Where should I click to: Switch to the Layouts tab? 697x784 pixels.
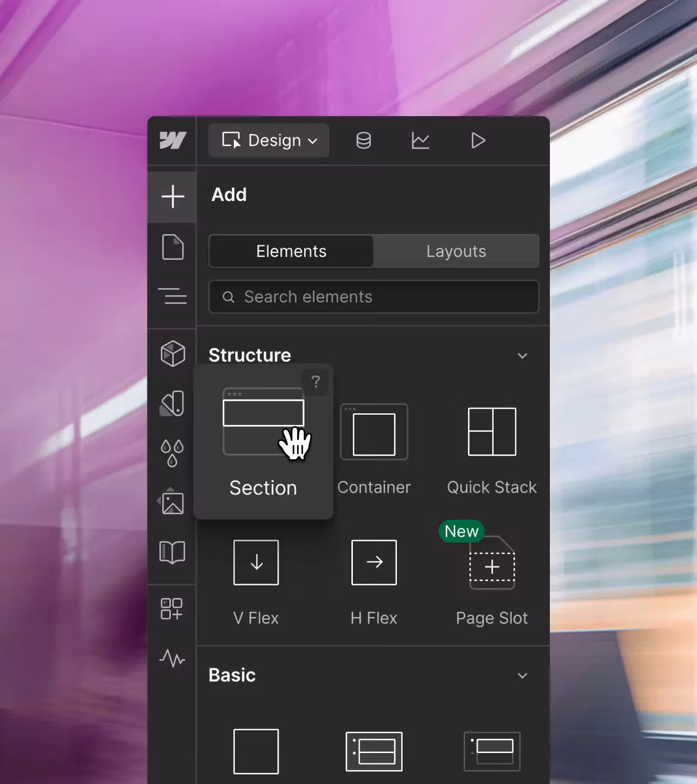click(456, 251)
